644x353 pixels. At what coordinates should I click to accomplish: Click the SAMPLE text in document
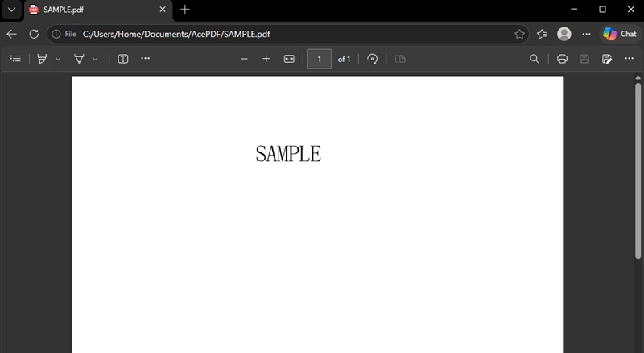pos(288,154)
